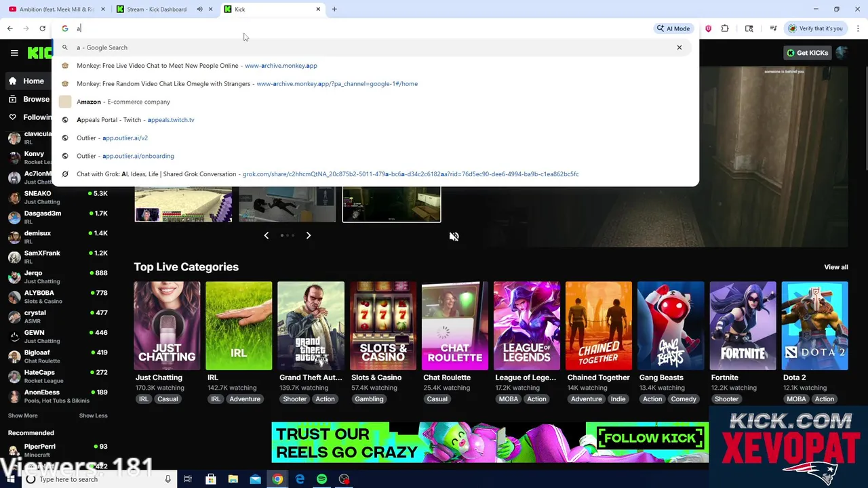Open Gang Beasts category thumbnail

tap(671, 326)
